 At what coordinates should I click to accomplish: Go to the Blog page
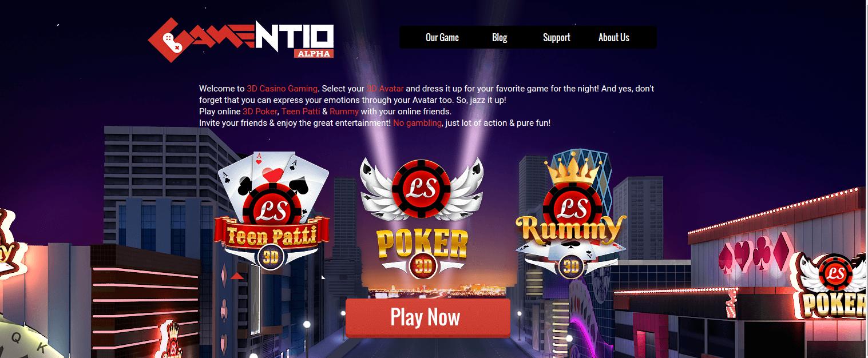pos(500,37)
